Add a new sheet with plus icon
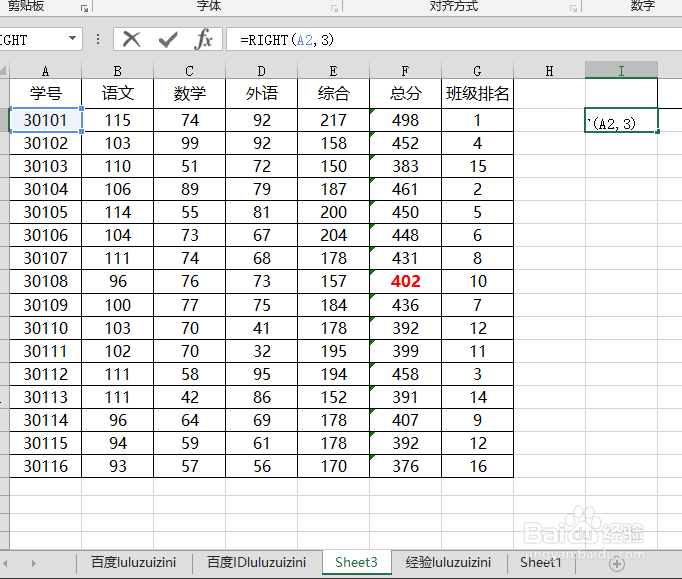The image size is (682, 579). pyautogui.click(x=616, y=564)
